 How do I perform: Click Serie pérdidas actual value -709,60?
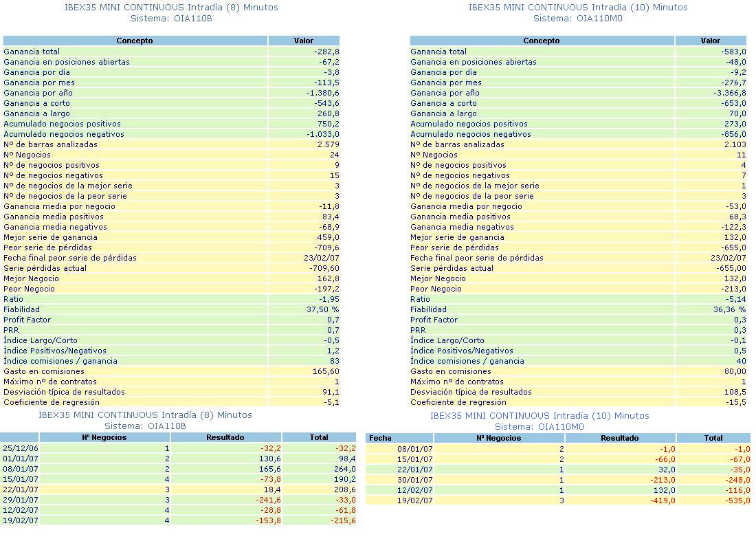[x=324, y=268]
